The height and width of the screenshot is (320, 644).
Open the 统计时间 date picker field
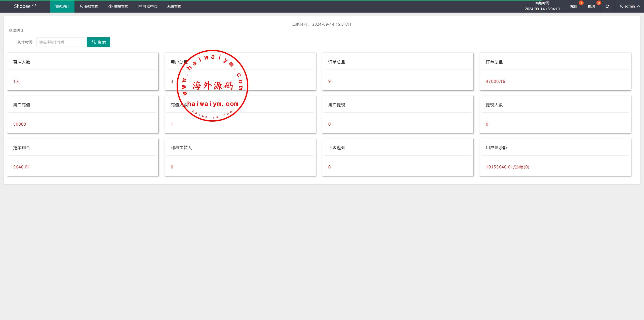point(60,42)
